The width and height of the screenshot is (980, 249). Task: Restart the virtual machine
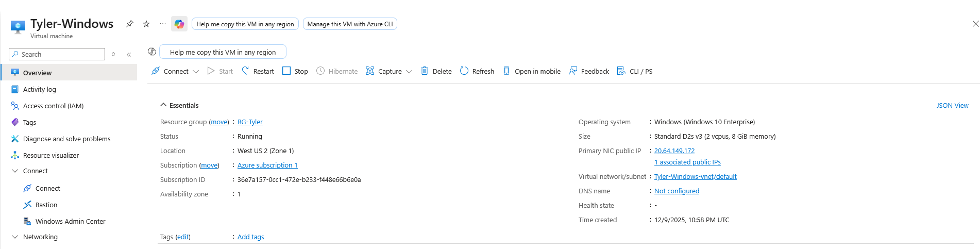[x=258, y=71]
